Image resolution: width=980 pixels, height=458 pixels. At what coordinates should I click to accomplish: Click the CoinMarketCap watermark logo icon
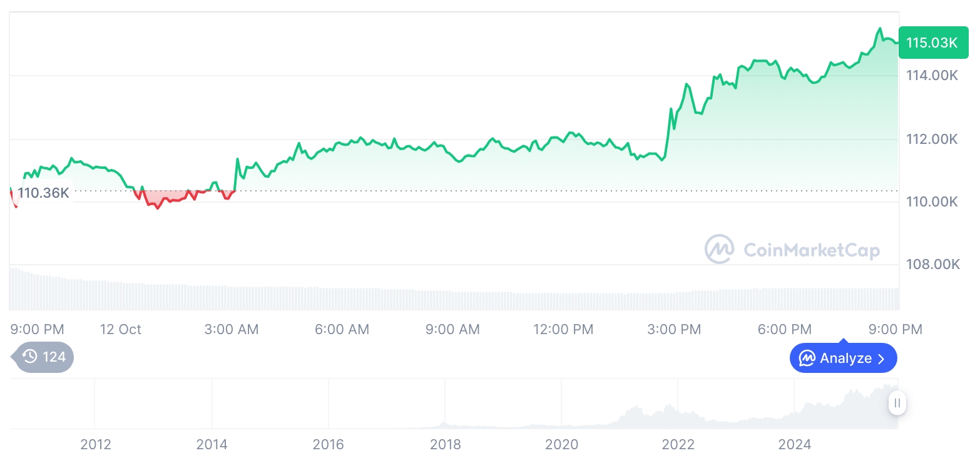click(719, 249)
